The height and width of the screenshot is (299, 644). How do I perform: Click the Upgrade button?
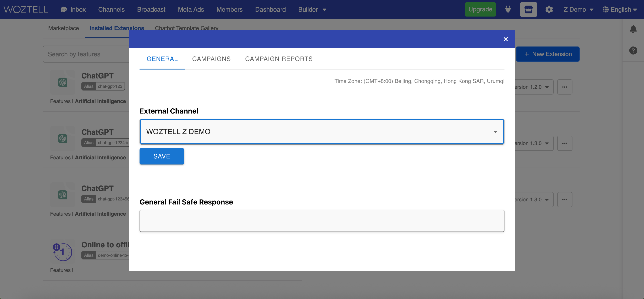[480, 9]
